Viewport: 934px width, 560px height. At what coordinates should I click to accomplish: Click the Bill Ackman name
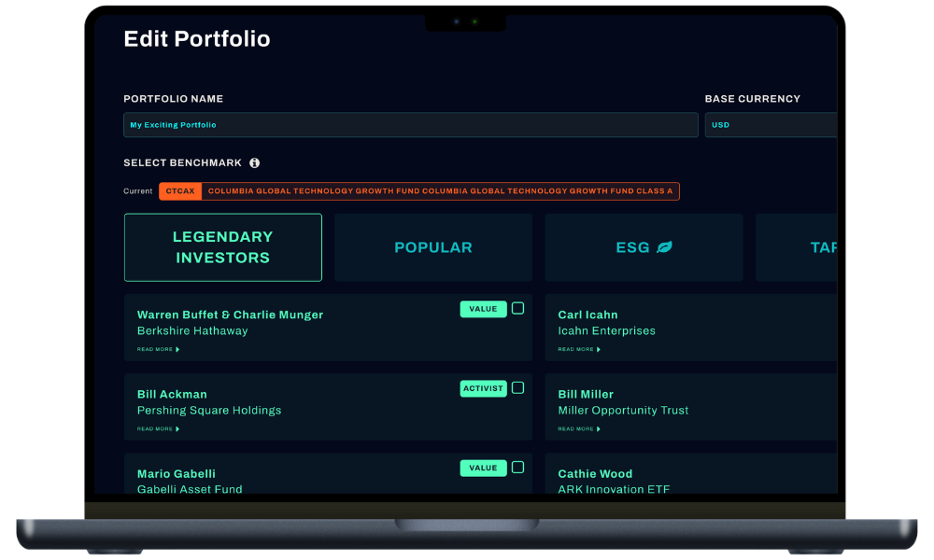(172, 394)
